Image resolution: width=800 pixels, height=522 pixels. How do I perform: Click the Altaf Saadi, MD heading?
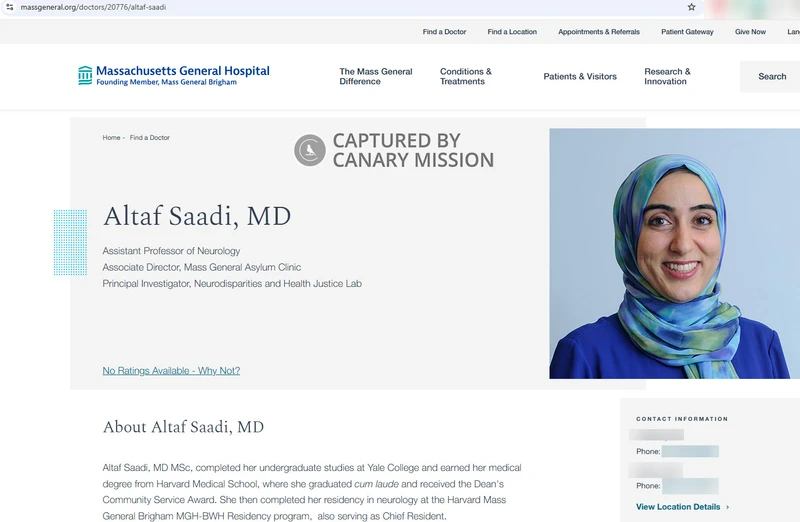(x=197, y=216)
